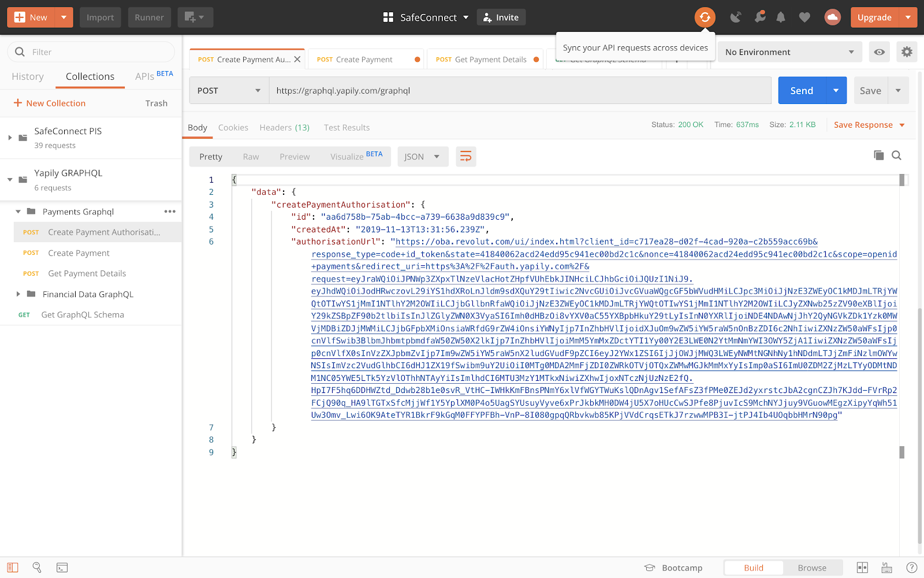Viewport: 924px width, 578px height.
Task: Open the Save button dropdown arrow
Action: click(x=898, y=91)
